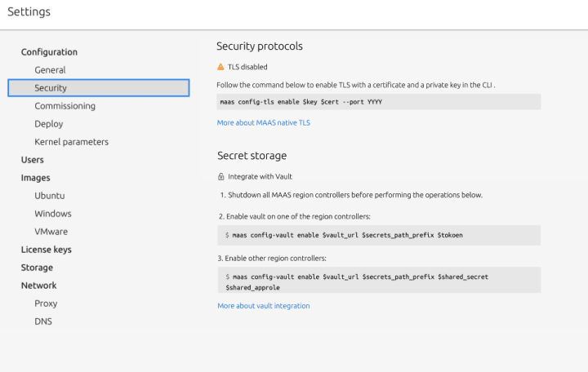588x372 pixels.
Task: Follow the More about vault integration link
Action: (264, 306)
